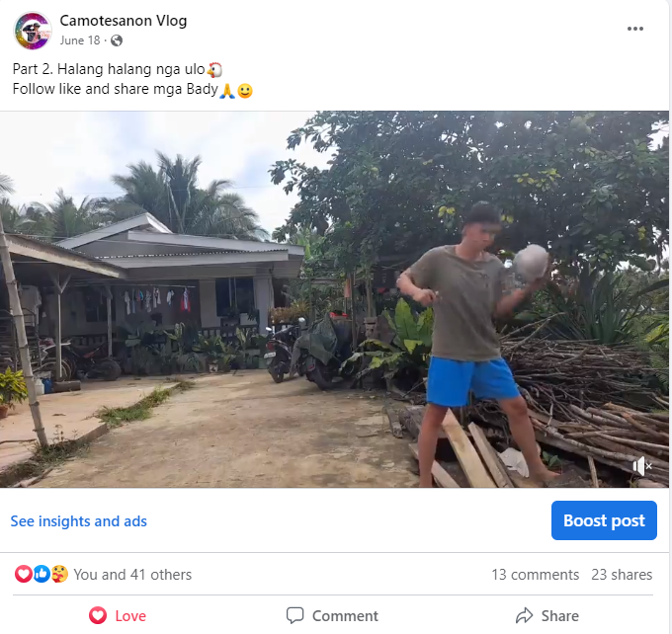Click the care emoji reaction icon
This screenshot has width=672, height=634.
(58, 574)
